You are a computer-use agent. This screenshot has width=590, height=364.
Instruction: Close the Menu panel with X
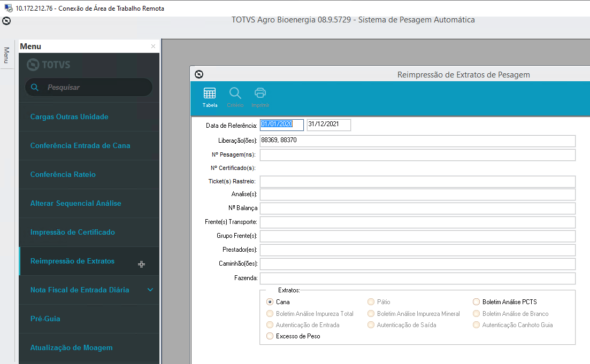tap(153, 47)
